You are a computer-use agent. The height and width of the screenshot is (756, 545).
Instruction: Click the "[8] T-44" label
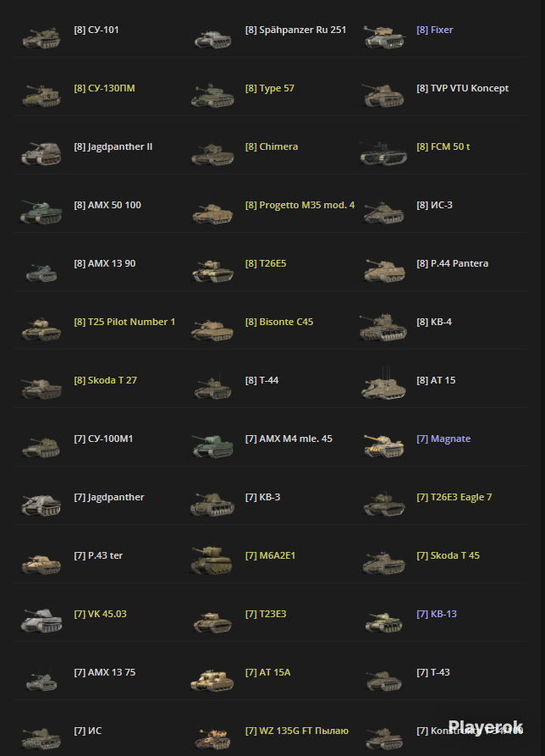(261, 380)
